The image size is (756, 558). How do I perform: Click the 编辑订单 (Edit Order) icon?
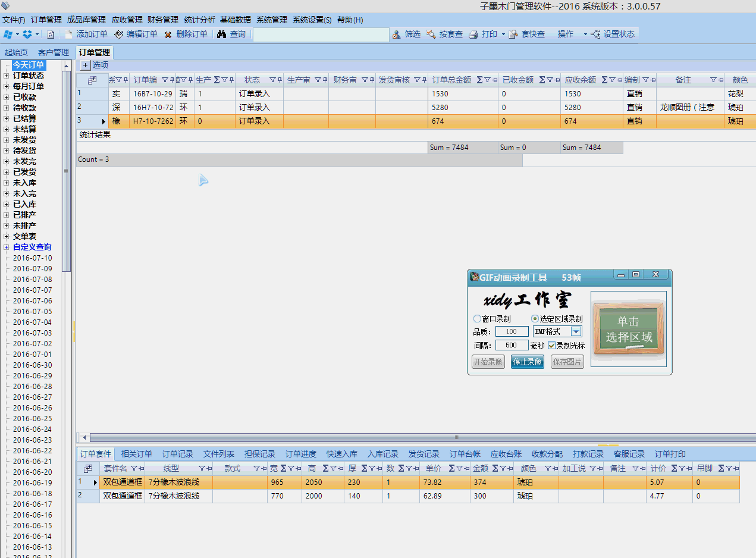pos(119,35)
